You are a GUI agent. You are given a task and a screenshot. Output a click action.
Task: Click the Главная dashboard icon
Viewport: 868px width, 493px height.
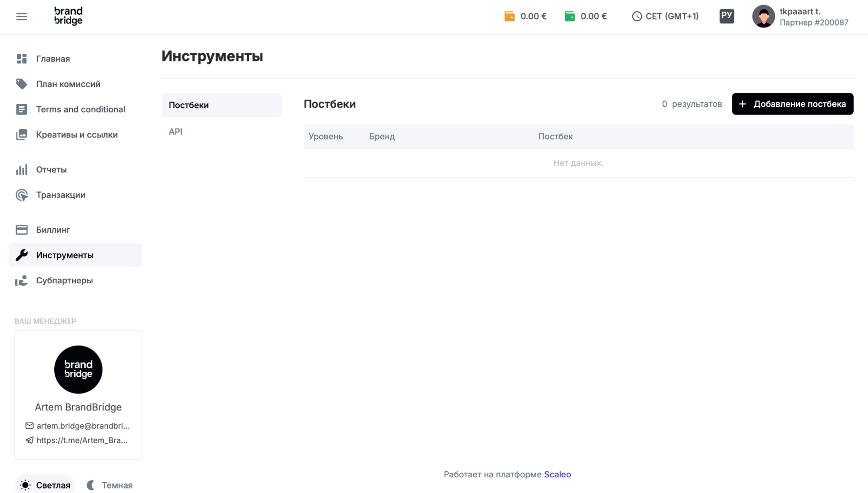(22, 59)
